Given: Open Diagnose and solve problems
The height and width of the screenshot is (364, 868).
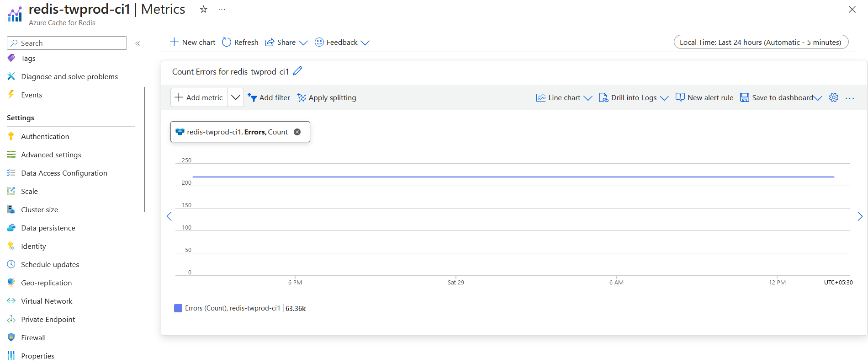Looking at the screenshot, I should 69,76.
